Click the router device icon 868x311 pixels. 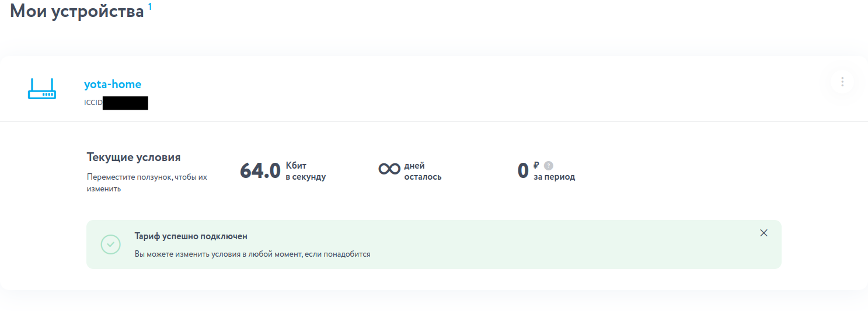click(x=42, y=88)
